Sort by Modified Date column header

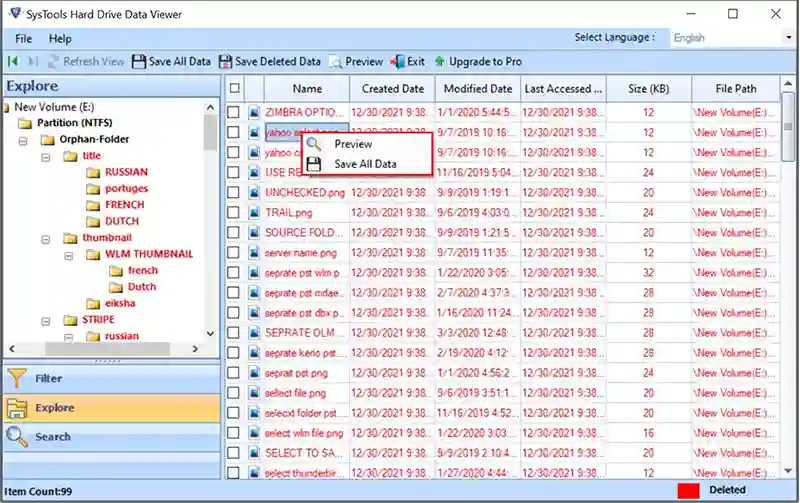(478, 88)
